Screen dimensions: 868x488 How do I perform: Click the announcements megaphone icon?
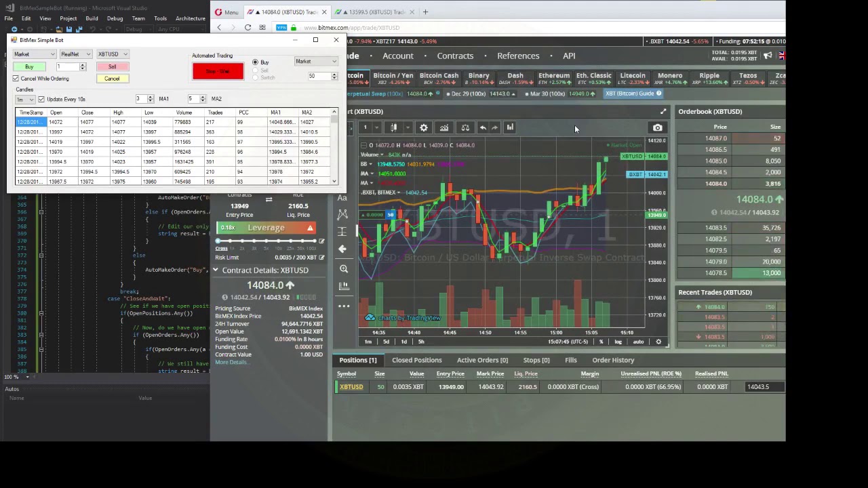coord(768,56)
